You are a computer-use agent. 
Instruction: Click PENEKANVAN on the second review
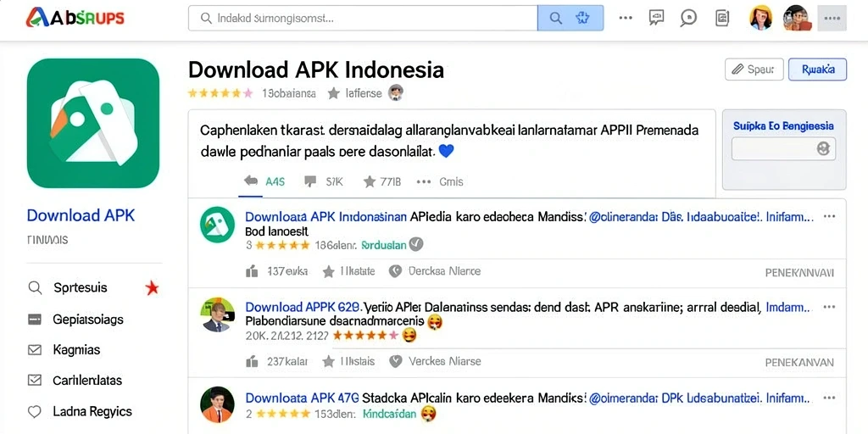pos(799,363)
